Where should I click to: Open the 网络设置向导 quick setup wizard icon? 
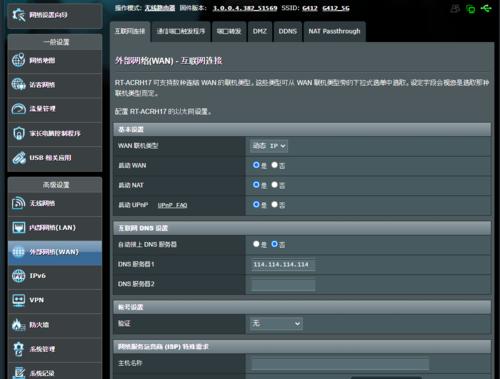point(18,15)
